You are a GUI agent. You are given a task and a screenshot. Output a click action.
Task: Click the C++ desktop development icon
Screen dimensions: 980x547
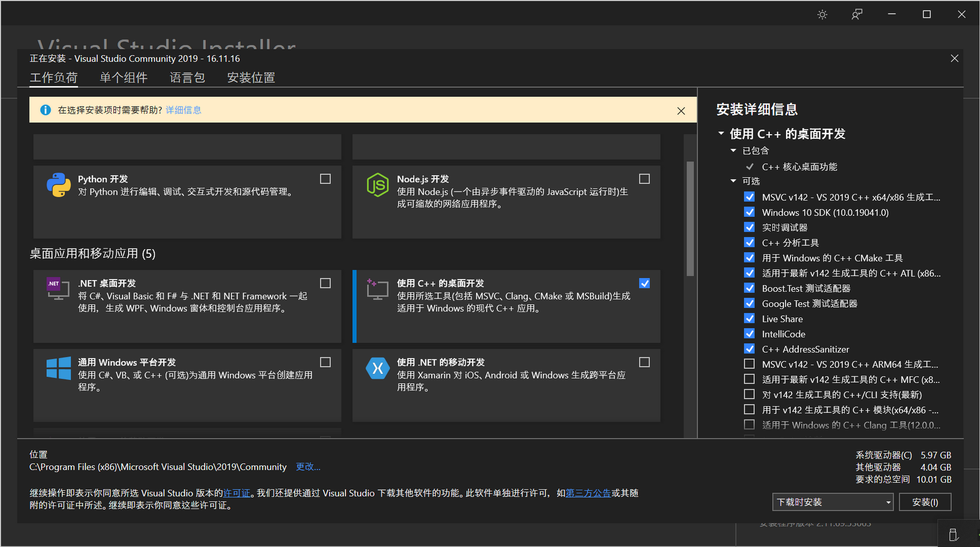[x=378, y=289]
